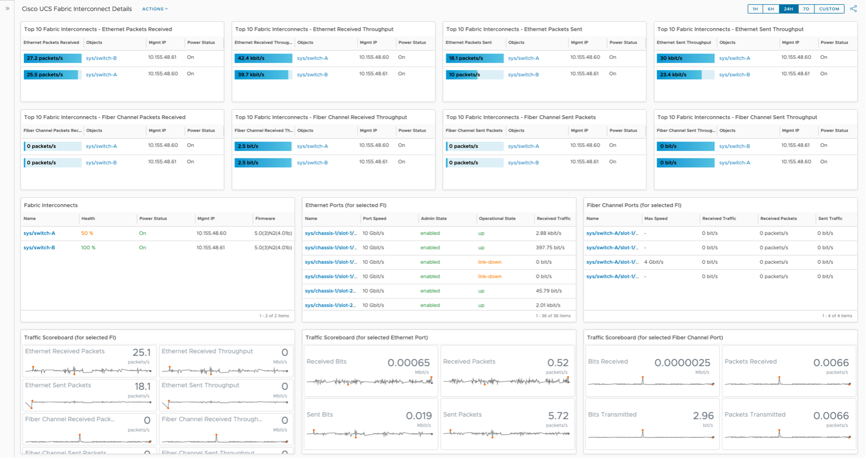The width and height of the screenshot is (868, 459).
Task: Sort Fiber Channel Ports by Max Speed
Action: tap(656, 219)
